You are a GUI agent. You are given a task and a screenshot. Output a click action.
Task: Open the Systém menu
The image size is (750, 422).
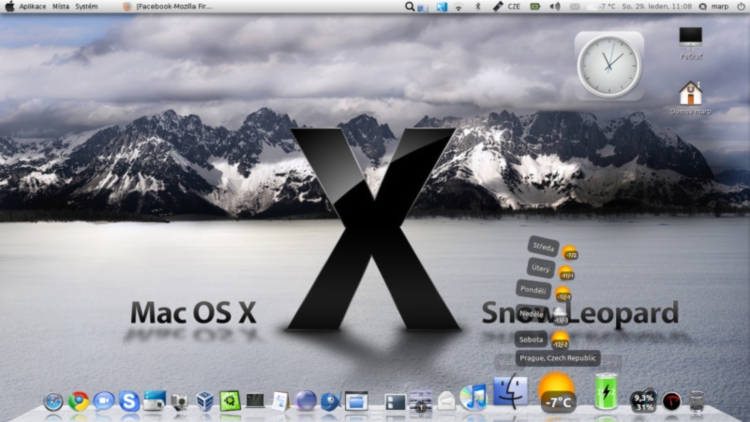pos(87,7)
